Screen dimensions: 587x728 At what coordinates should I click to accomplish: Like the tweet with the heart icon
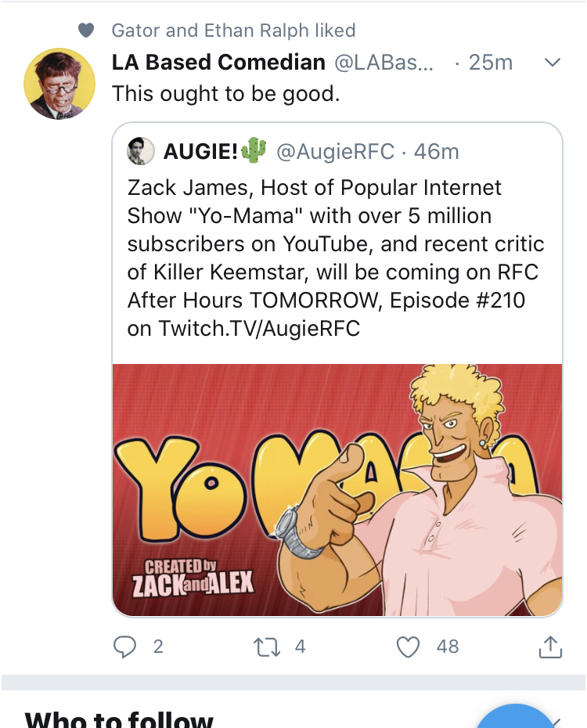coord(408,647)
